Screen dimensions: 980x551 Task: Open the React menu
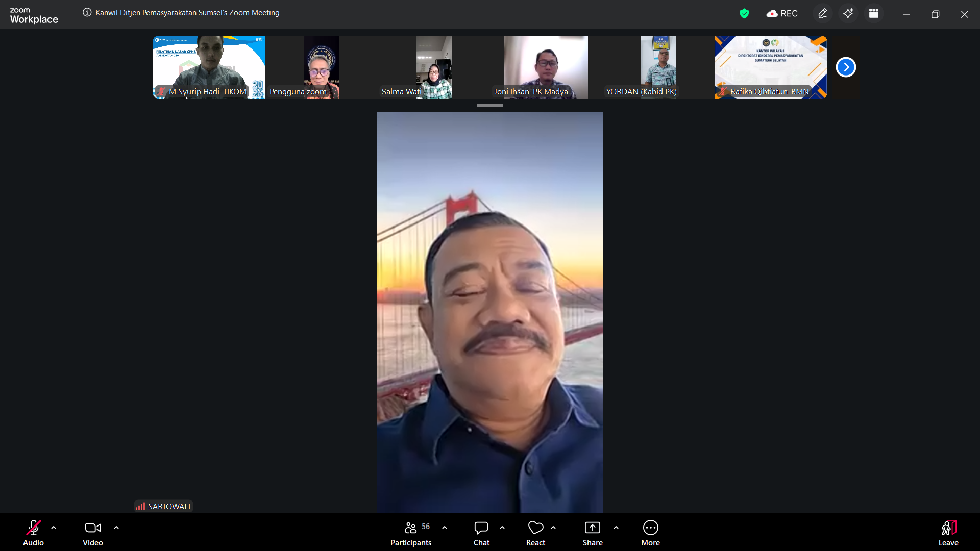coord(535,533)
